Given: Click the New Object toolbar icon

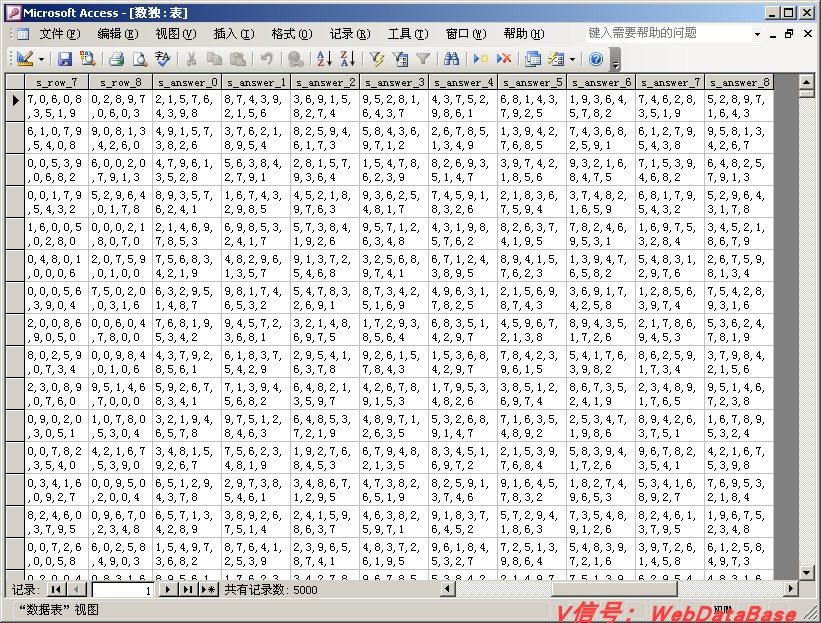Looking at the screenshot, I should pyautogui.click(x=557, y=59).
